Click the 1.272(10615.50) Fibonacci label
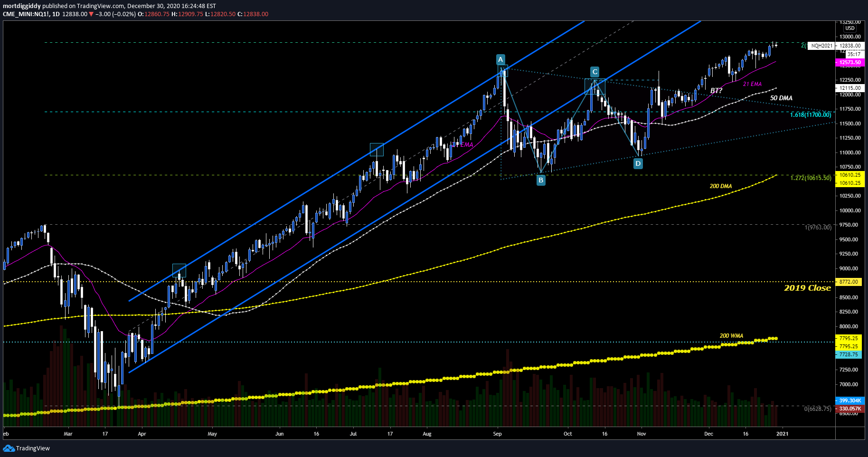Screen dimensions: 868x457 pyautogui.click(x=811, y=178)
